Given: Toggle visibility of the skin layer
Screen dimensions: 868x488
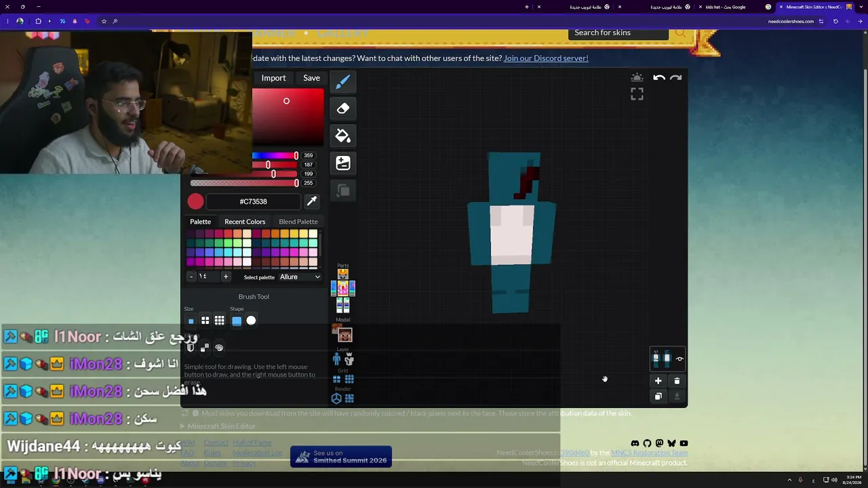Looking at the screenshot, I should (679, 359).
